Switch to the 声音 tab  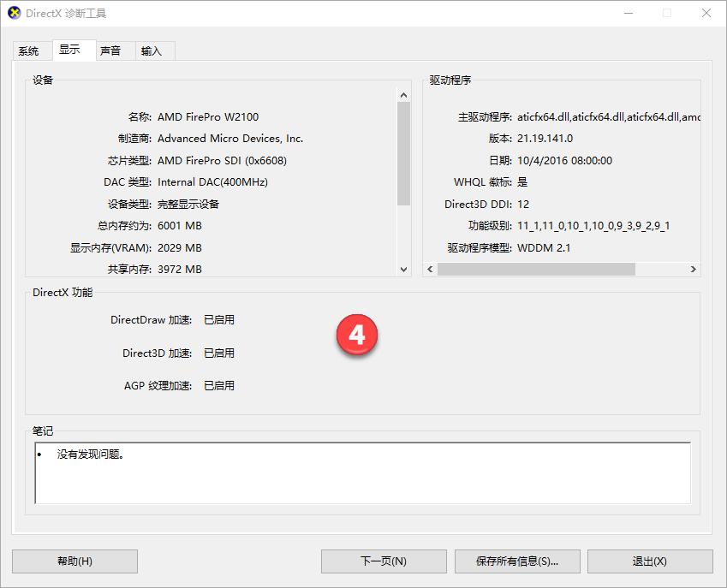pyautogui.click(x=110, y=50)
